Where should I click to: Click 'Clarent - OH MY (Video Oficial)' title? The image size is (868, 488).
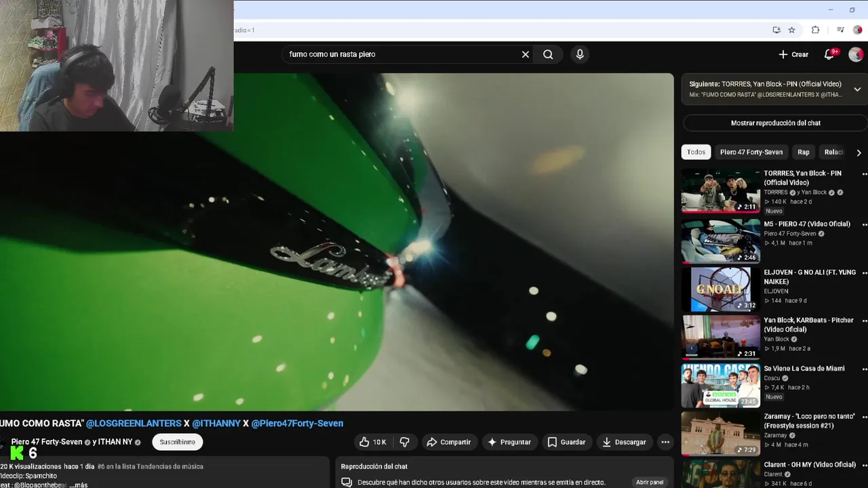click(x=810, y=465)
